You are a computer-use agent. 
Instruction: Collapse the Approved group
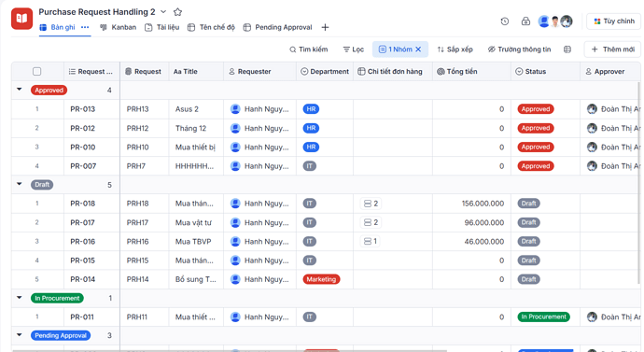[20, 90]
